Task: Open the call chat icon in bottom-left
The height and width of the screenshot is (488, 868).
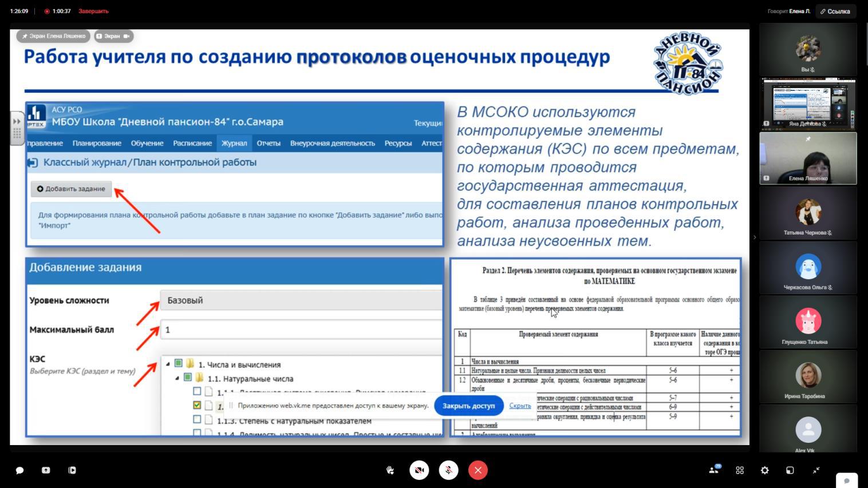Action: [x=19, y=470]
